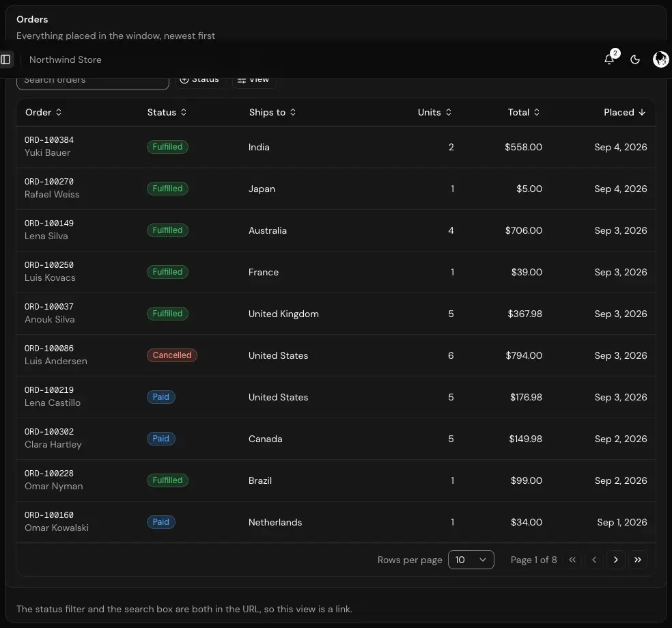
Task: Open the View options button
Action: tap(254, 80)
